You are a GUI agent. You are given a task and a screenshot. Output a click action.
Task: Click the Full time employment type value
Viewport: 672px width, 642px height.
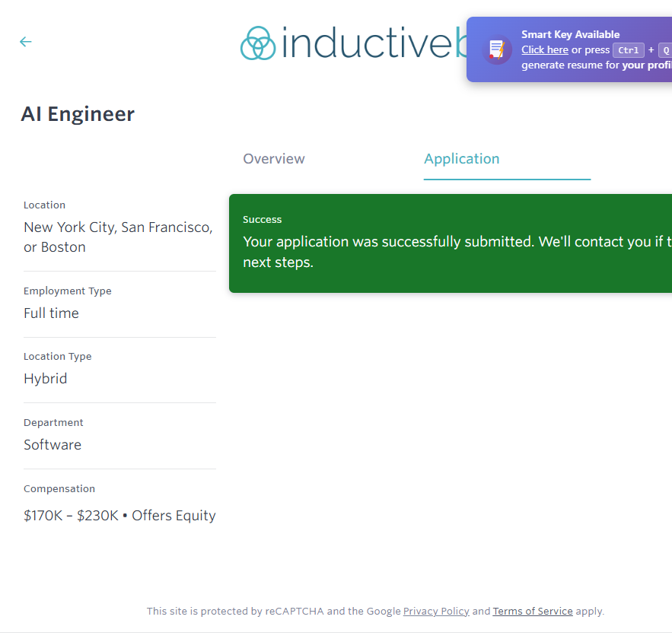(x=51, y=313)
